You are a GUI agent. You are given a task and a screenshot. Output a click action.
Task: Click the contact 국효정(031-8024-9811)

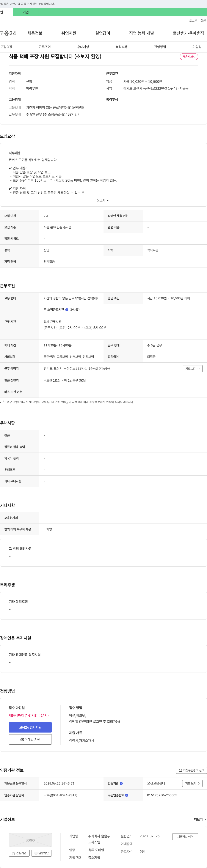60,795
